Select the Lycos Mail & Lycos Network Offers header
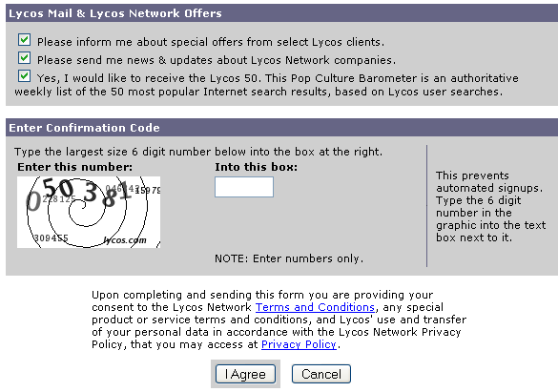The image size is (558, 392). (115, 13)
